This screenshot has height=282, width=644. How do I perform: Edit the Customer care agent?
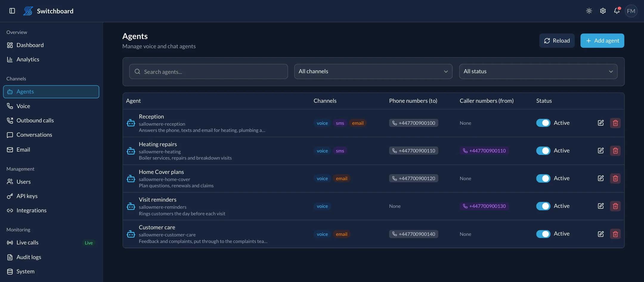[x=601, y=234]
